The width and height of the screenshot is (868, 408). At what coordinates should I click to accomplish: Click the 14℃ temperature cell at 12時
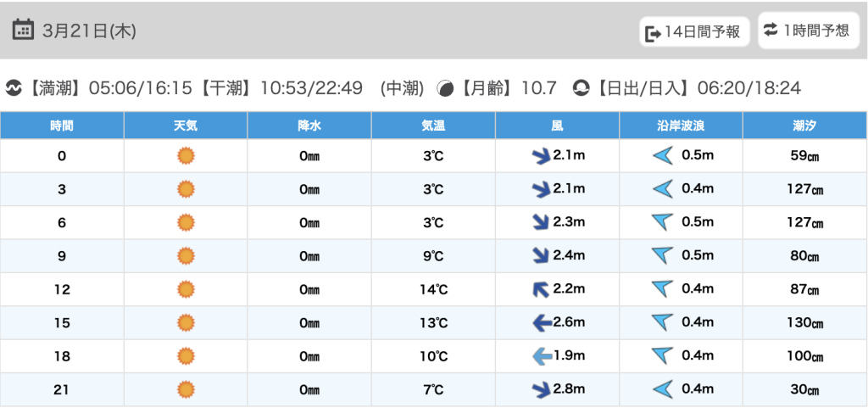433,290
